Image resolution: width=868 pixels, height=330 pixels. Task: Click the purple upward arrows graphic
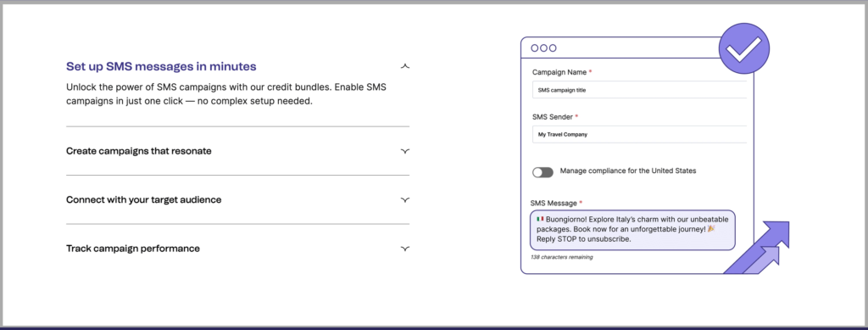click(x=757, y=248)
